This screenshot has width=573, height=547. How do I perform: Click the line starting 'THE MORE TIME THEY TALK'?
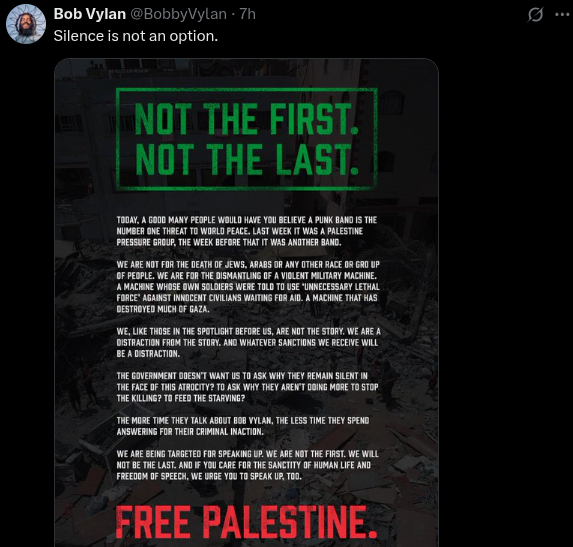243,421
